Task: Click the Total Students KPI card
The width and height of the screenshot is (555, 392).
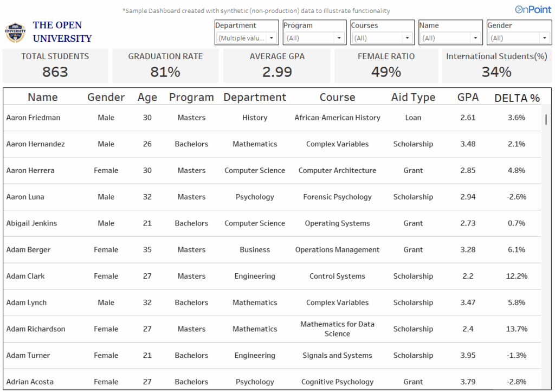Action: [x=55, y=65]
